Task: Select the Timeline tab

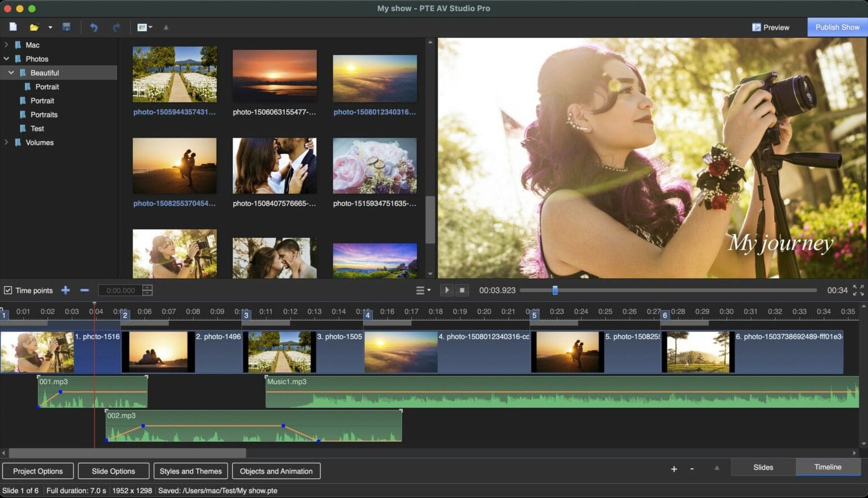Action: [x=827, y=467]
